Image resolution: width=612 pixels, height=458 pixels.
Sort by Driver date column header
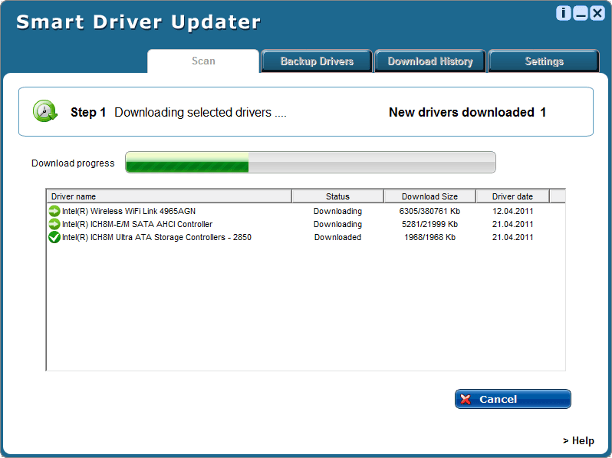pos(512,196)
